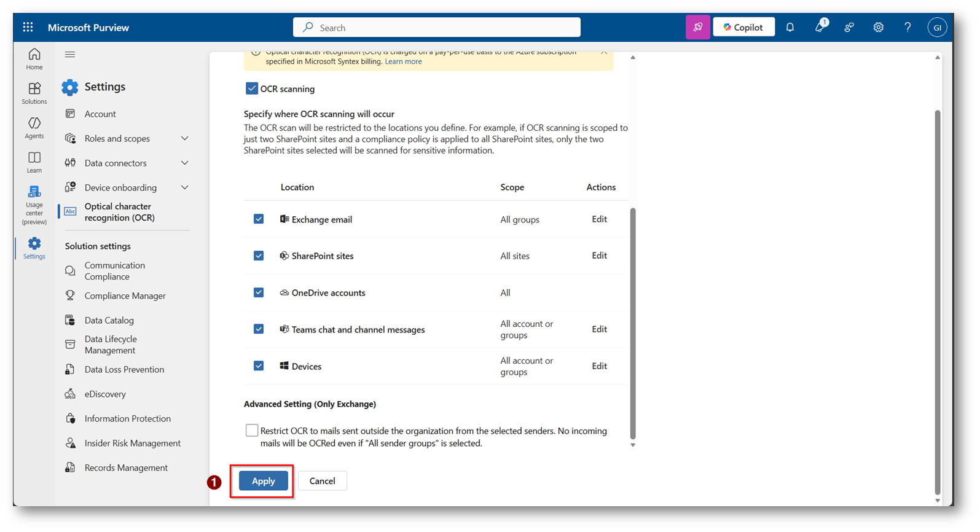The image size is (980, 532).
Task: Edit the SharePoint sites scope
Action: tap(599, 256)
